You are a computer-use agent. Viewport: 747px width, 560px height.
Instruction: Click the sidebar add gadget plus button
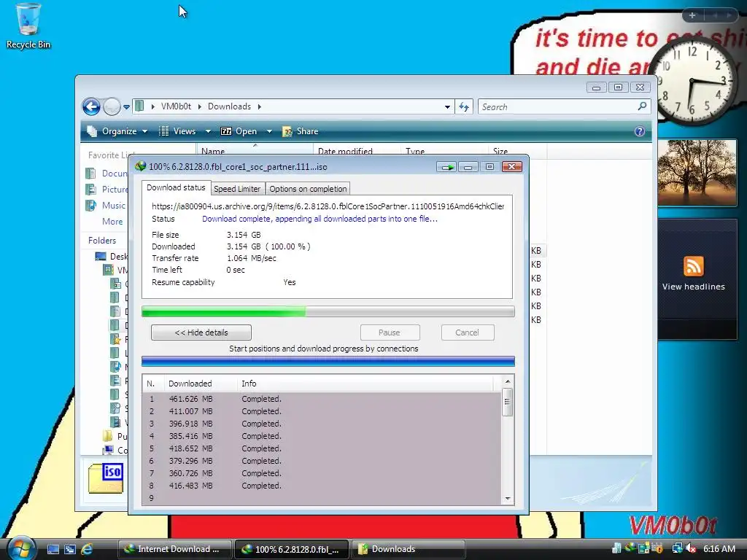(692, 16)
